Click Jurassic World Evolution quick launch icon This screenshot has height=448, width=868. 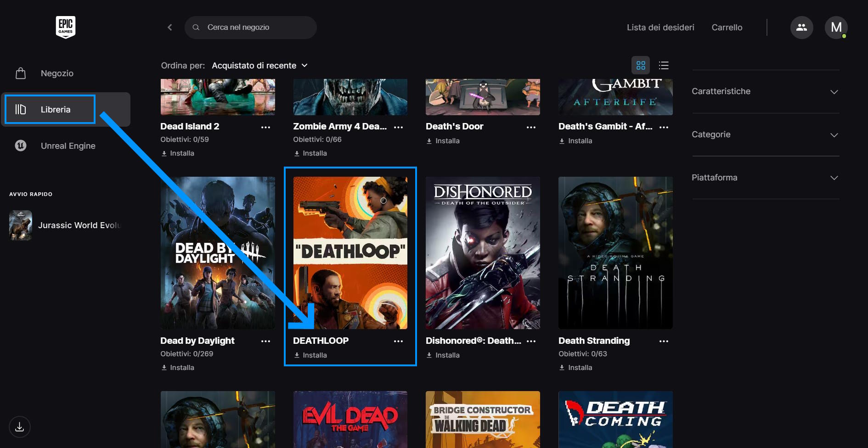click(21, 225)
